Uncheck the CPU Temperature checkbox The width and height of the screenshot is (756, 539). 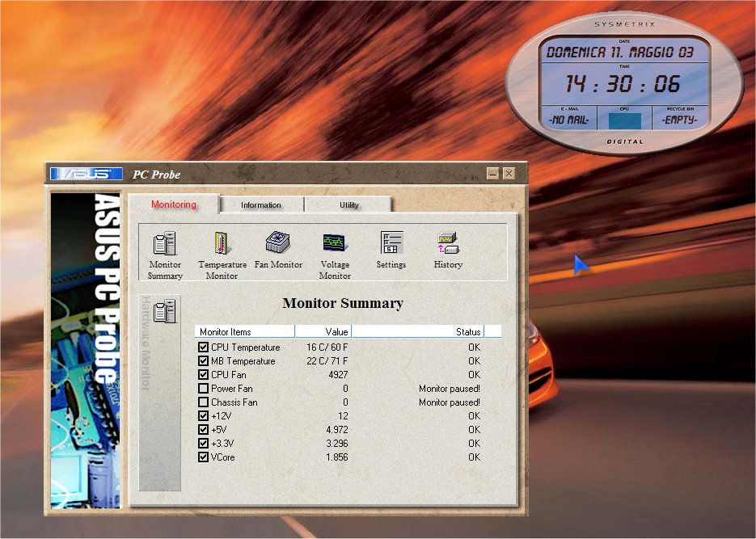click(x=204, y=347)
